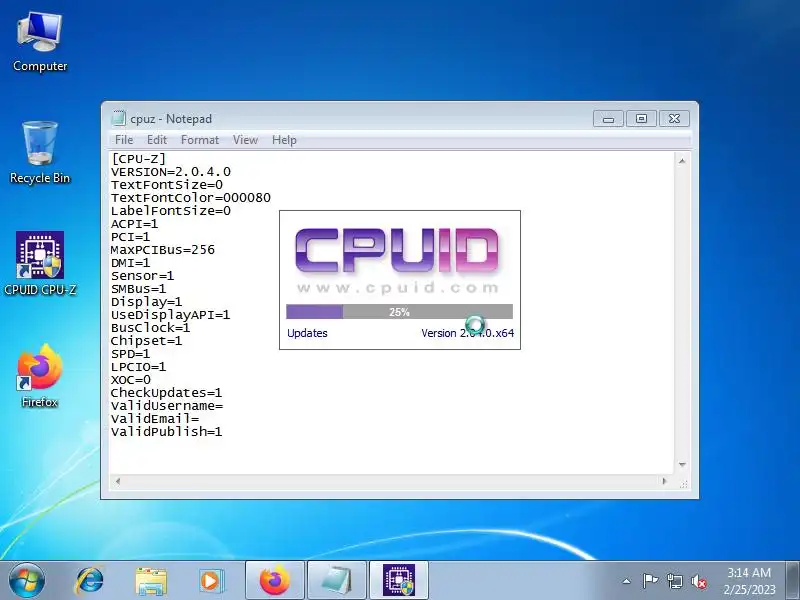Viewport: 800px width, 600px height.
Task: Click the DMI=1 line
Action: (131, 263)
